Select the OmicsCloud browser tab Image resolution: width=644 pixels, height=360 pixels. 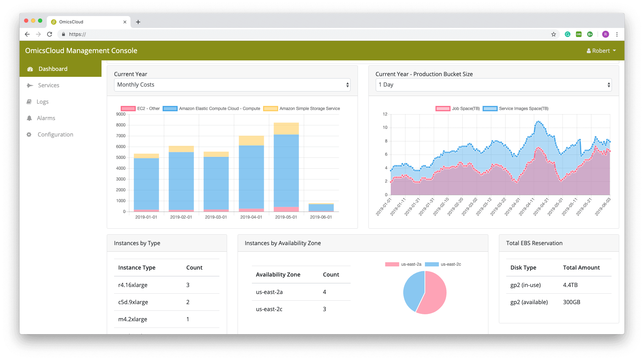(89, 22)
